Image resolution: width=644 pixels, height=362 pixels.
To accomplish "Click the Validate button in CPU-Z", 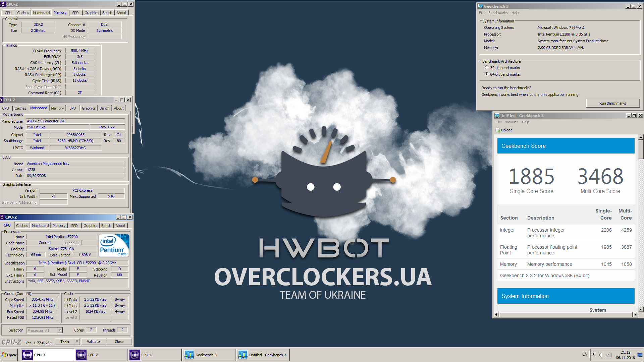I will point(93,342).
